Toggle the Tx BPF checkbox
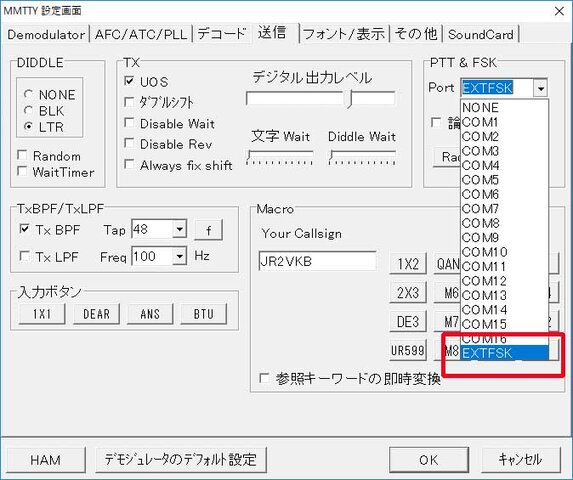 click(24, 229)
